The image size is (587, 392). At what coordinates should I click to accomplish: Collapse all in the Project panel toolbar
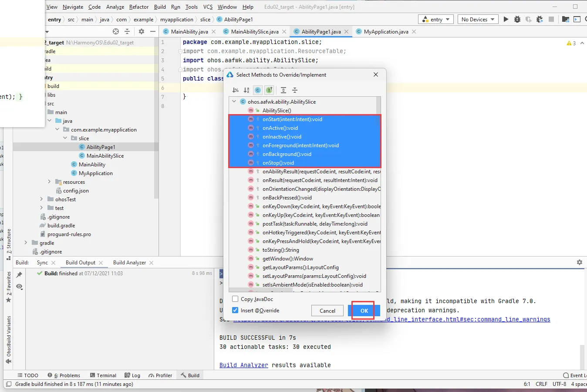pos(127,31)
